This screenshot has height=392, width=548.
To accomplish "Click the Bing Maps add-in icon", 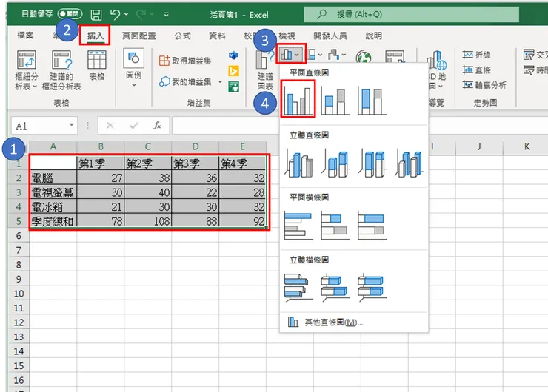I will click(x=233, y=71).
